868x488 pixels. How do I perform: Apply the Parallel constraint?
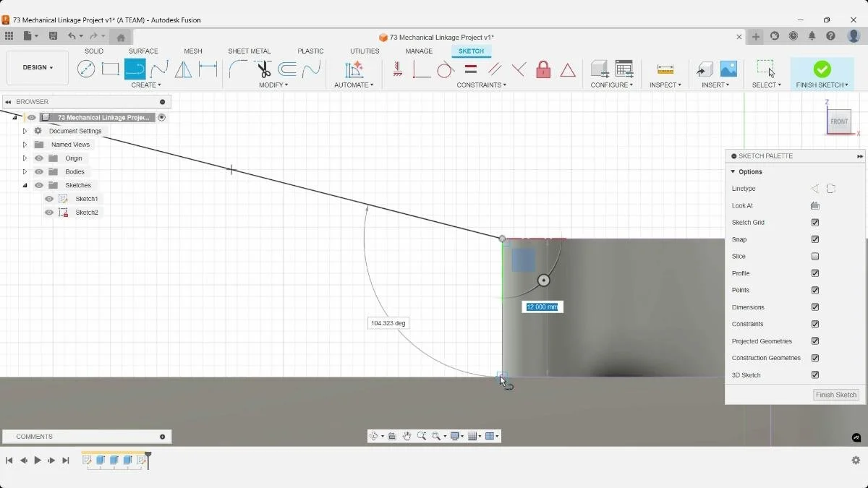495,69
